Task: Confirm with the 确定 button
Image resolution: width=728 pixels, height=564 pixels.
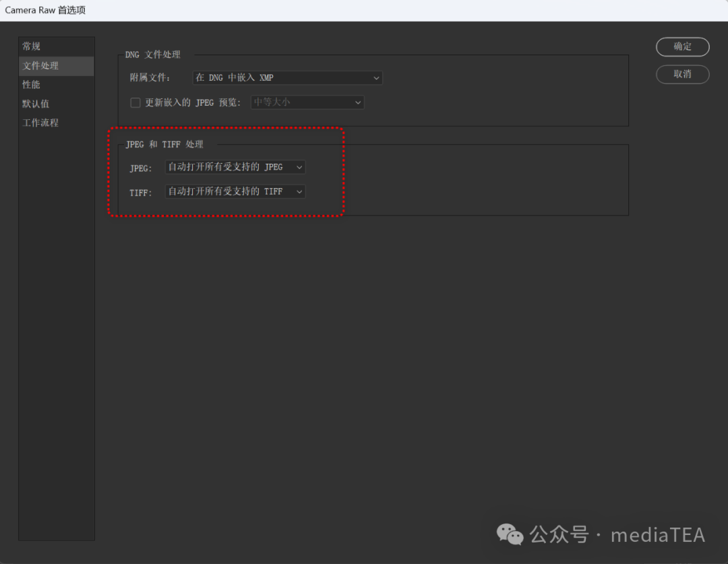Action: tap(682, 46)
